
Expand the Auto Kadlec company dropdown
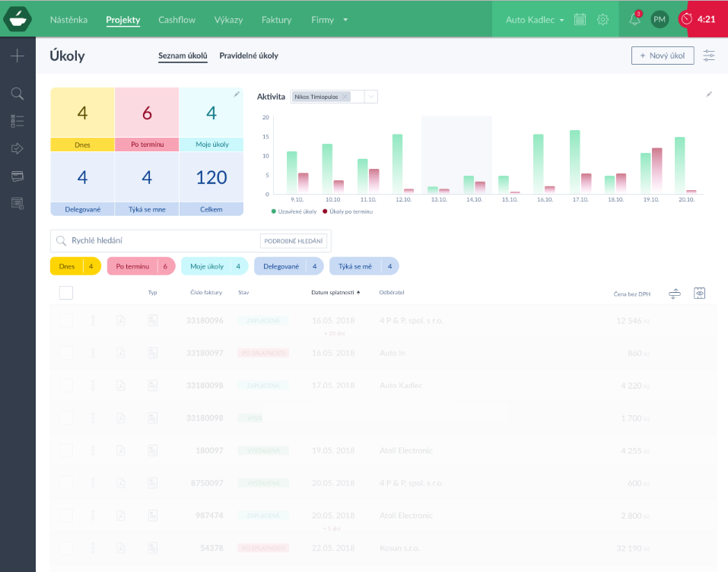pos(536,20)
